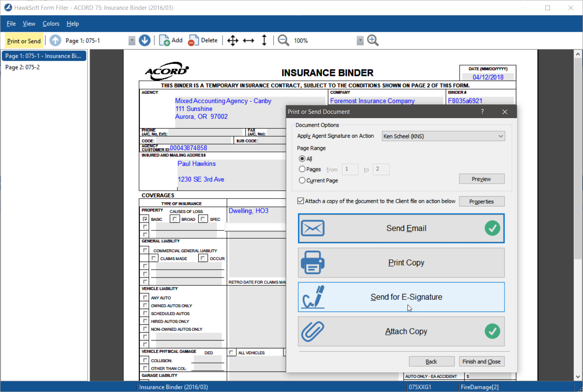The width and height of the screenshot is (583, 392).
Task: Zoom out with the minus magnifier
Action: 283,40
